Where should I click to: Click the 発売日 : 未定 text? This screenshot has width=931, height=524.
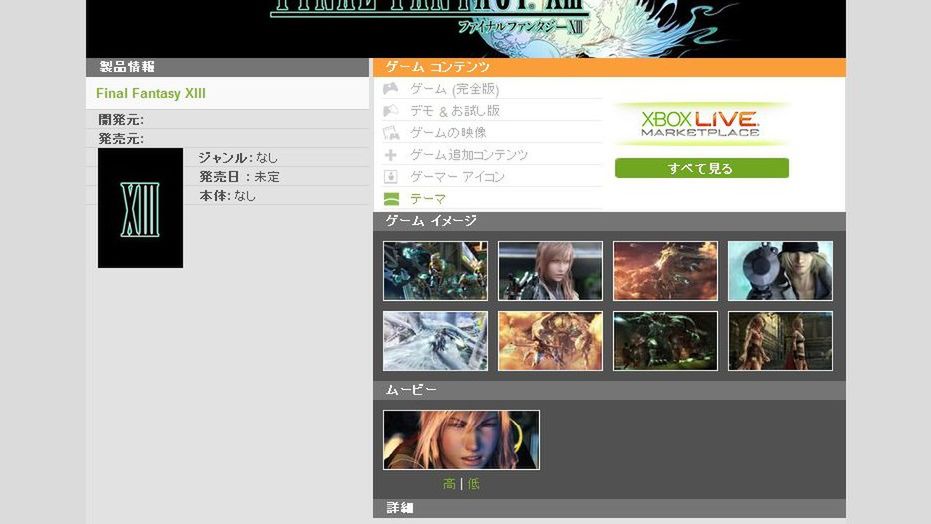coord(239,177)
